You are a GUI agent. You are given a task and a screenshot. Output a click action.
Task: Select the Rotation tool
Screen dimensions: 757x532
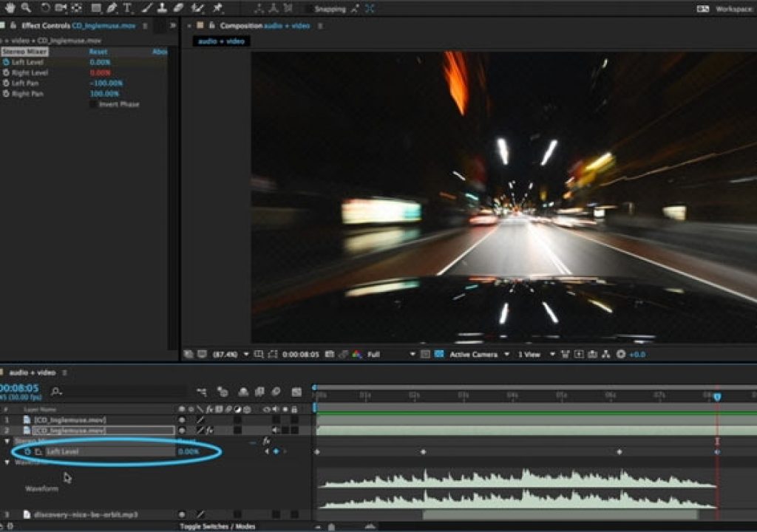click(45, 7)
